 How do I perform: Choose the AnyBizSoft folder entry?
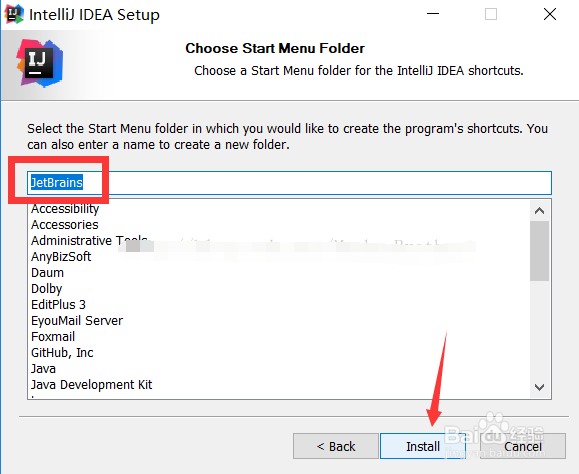point(61,257)
